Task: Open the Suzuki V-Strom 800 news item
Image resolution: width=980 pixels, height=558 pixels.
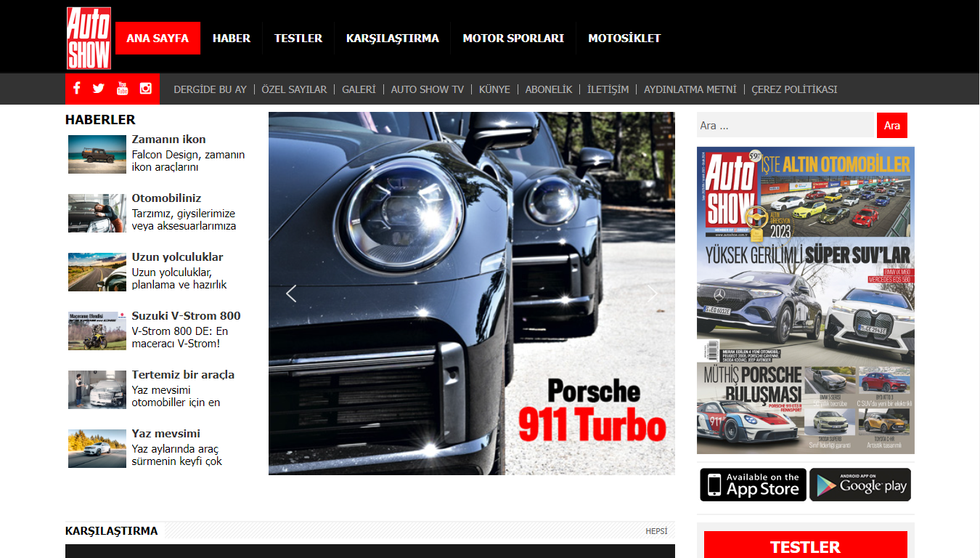Action: (186, 315)
